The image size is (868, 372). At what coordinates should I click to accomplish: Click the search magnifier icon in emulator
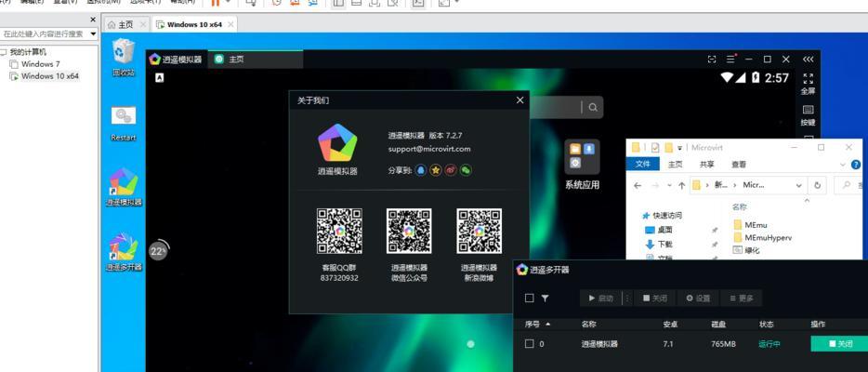[x=593, y=107]
